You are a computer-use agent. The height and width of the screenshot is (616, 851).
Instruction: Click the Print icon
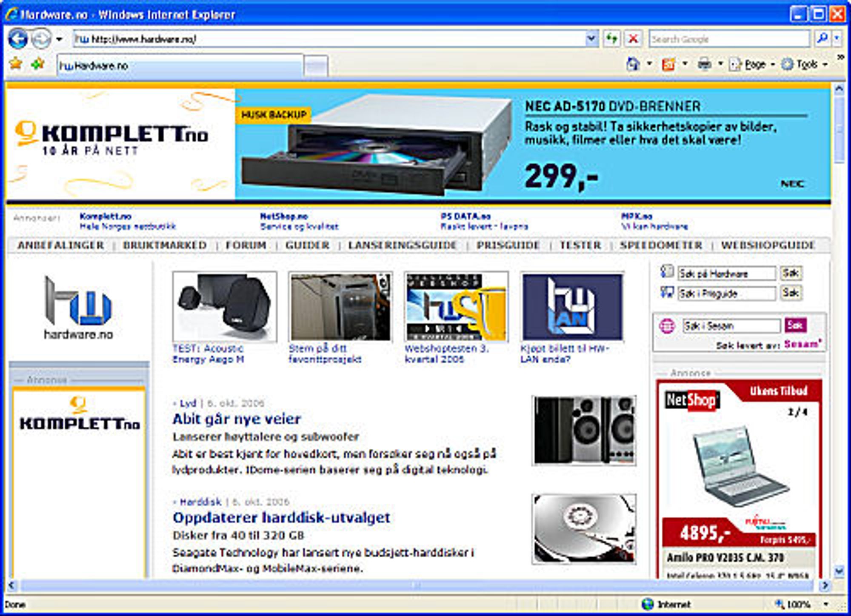point(705,64)
